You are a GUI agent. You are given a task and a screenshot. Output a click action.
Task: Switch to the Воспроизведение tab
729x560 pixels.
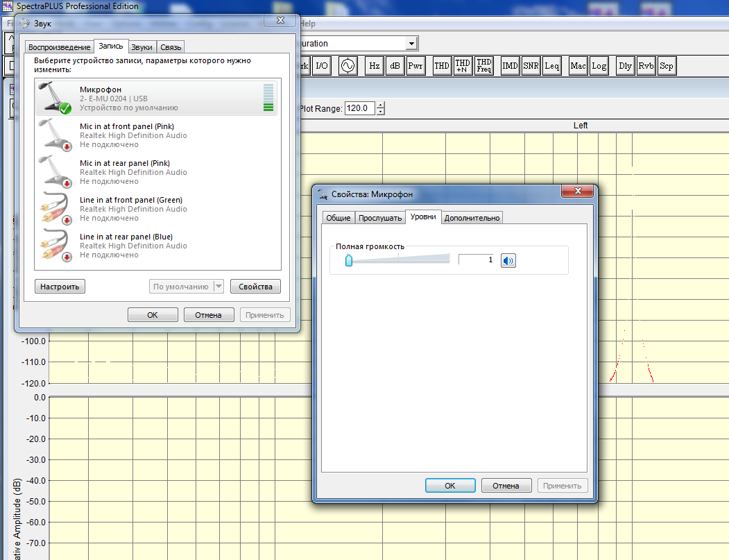[x=59, y=47]
